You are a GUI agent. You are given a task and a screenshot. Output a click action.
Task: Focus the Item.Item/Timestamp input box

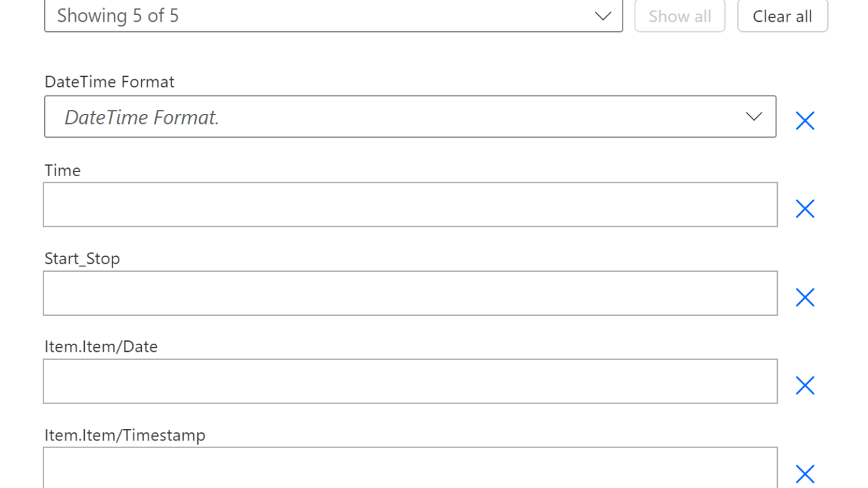coord(410,469)
